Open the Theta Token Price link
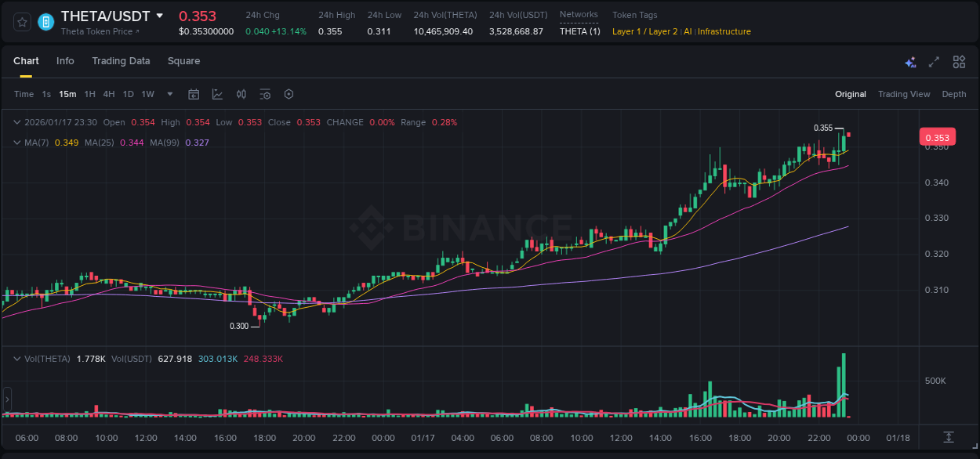The height and width of the screenshot is (459, 980). (96, 31)
